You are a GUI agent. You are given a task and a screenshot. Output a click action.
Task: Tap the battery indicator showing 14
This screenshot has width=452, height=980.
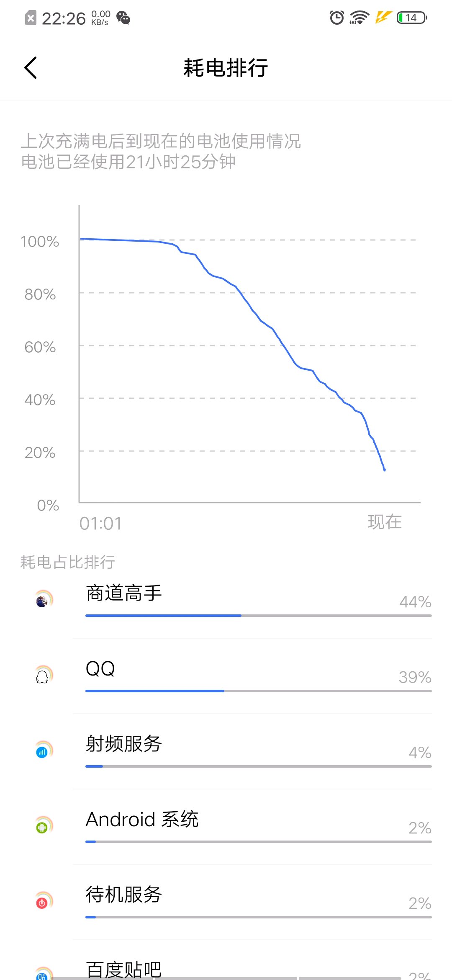412,18
